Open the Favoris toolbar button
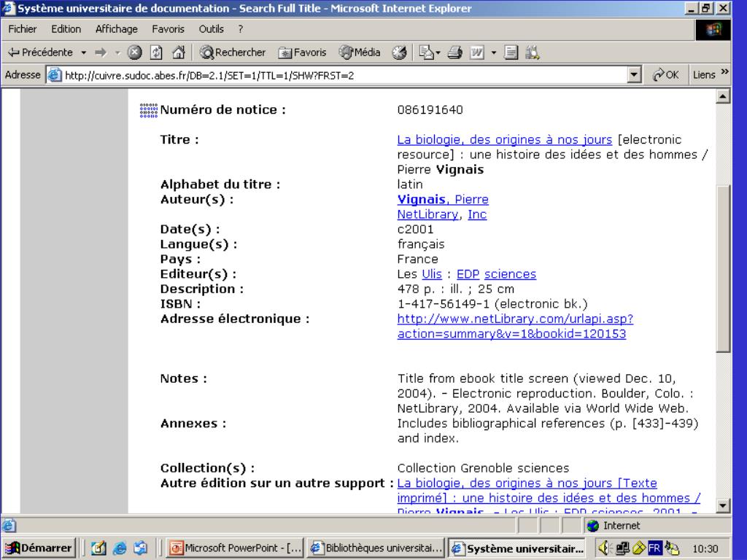The width and height of the screenshot is (747, 560). pos(303,52)
